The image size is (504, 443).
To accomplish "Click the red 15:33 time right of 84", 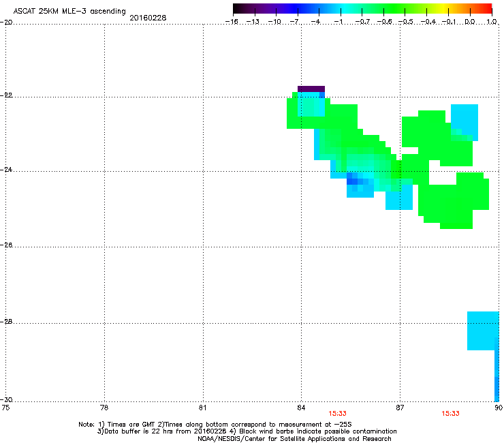I will pyautogui.click(x=338, y=414).
